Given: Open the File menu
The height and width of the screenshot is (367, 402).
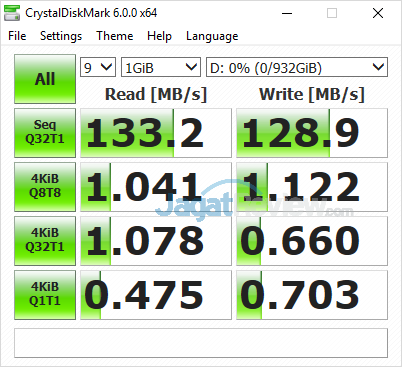Looking at the screenshot, I should [x=17, y=36].
